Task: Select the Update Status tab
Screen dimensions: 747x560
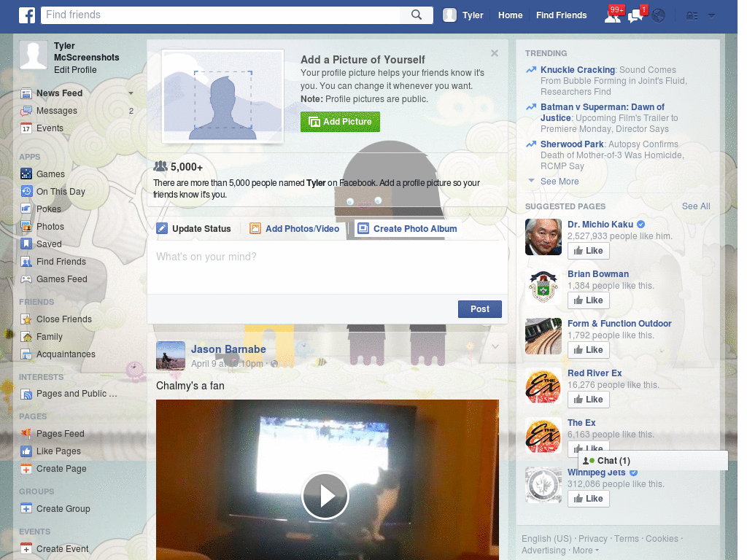Action: (193, 228)
